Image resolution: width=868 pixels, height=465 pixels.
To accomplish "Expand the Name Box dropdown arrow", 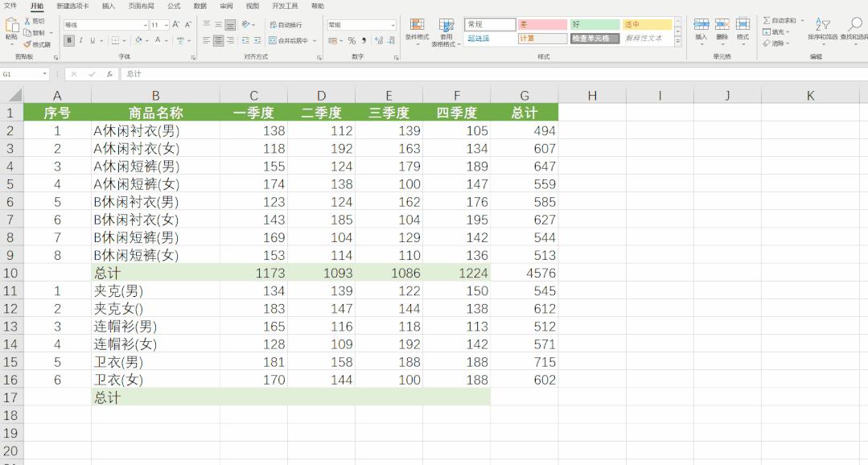I will pos(45,74).
